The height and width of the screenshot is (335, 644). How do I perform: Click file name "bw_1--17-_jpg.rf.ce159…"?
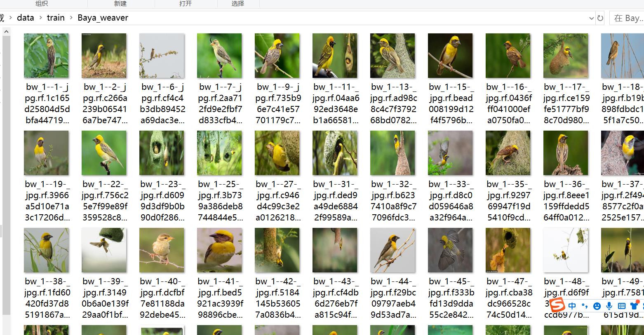[566, 103]
